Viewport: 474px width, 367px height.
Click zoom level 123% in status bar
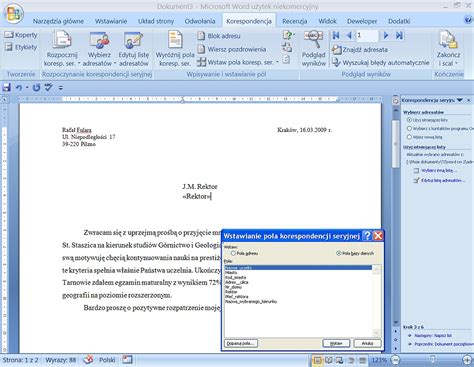click(379, 360)
